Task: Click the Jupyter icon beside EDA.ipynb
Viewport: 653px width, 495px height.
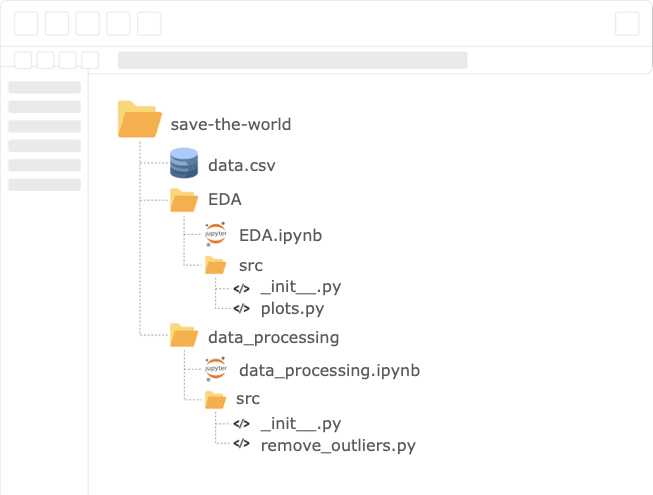Action: pyautogui.click(x=216, y=234)
